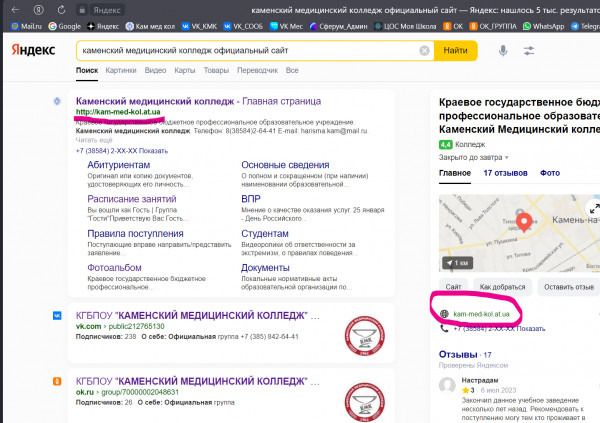Switch to the Видео search tab
Viewport: 600px width, 423px height.
[x=155, y=70]
